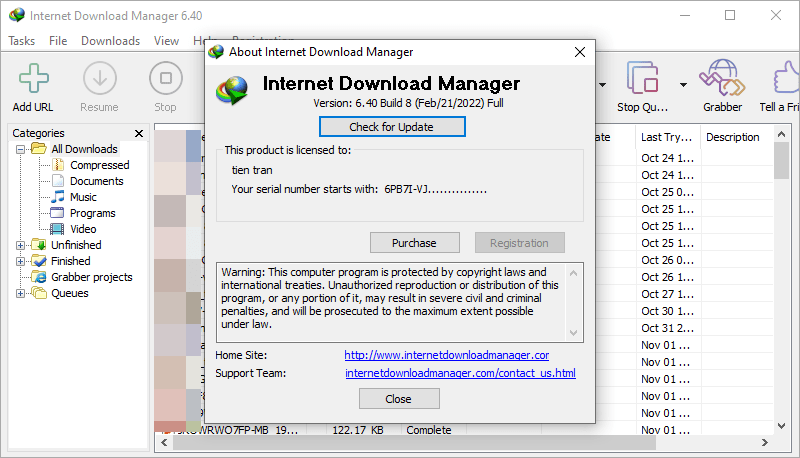Image resolution: width=800 pixels, height=458 pixels.
Task: Click the '122.17 KB' size cell
Action: click(358, 430)
